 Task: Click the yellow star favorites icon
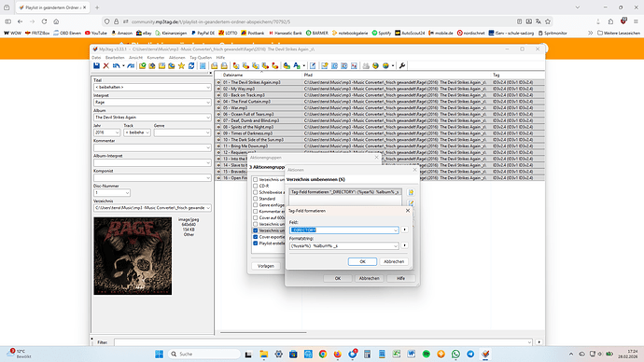[182, 65]
